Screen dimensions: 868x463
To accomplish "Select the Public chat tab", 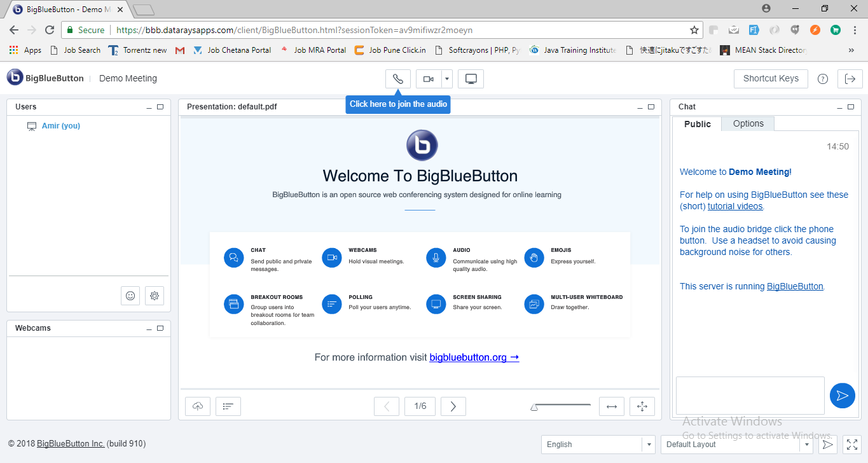I will [x=697, y=123].
